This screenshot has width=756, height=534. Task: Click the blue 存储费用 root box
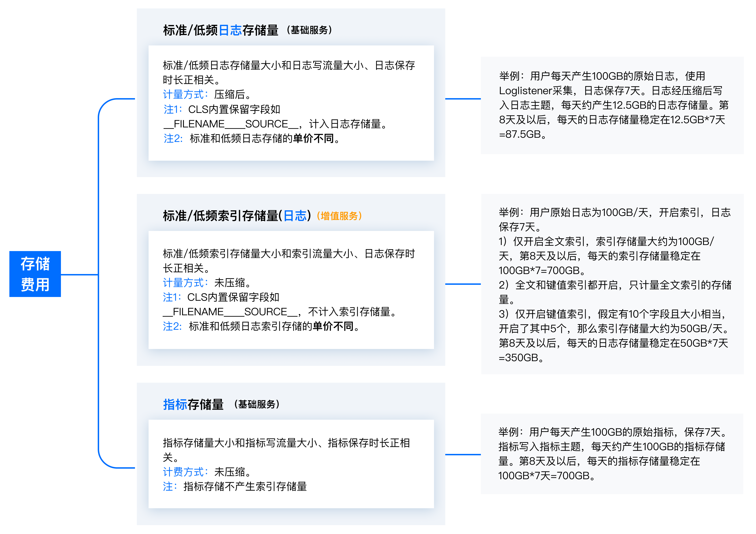click(35, 274)
